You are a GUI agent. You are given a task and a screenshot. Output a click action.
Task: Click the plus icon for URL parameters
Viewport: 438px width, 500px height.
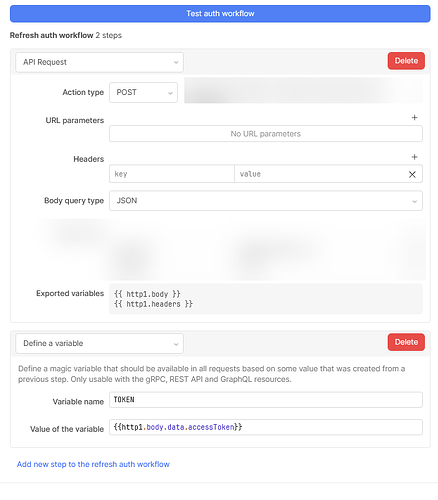(414, 117)
